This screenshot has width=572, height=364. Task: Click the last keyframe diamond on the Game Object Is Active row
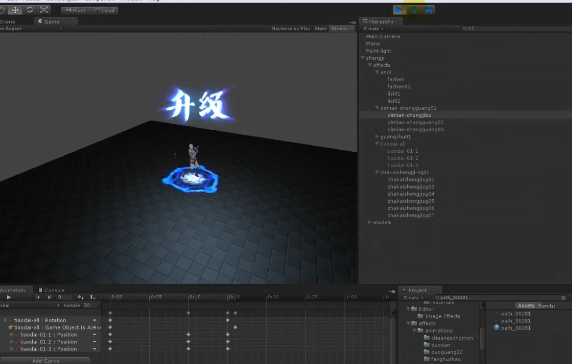click(x=235, y=327)
